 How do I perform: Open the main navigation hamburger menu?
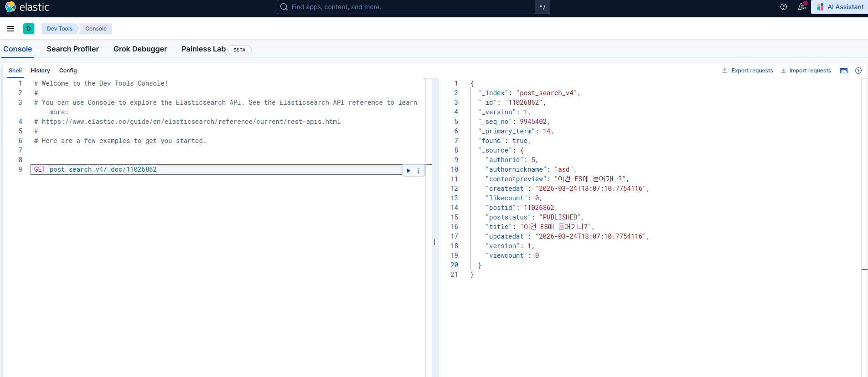10,29
